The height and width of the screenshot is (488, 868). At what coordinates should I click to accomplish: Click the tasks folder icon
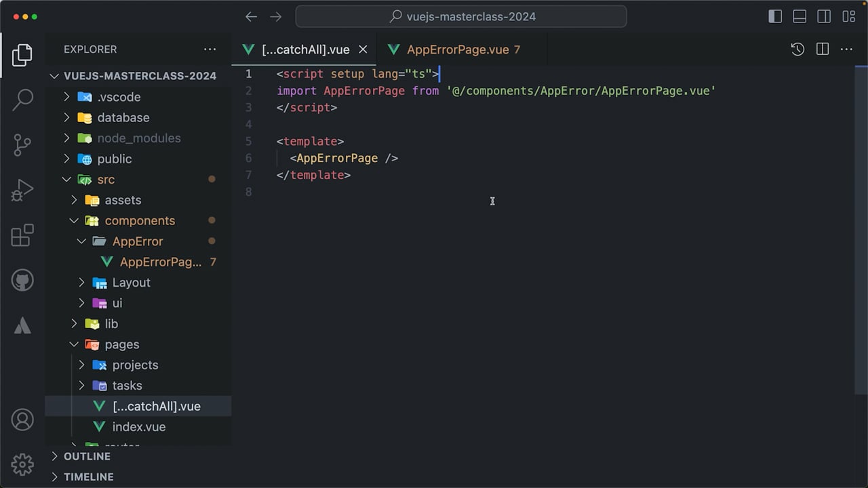coord(100,386)
